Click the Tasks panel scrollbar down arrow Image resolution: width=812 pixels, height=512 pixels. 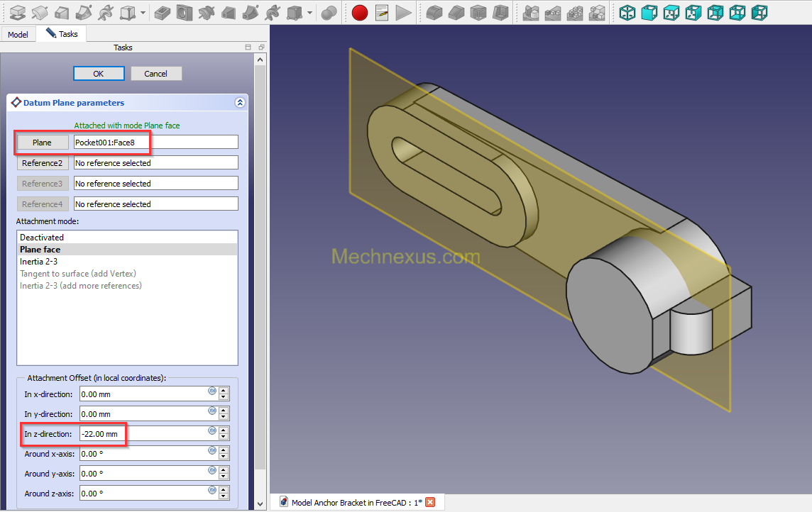260,504
